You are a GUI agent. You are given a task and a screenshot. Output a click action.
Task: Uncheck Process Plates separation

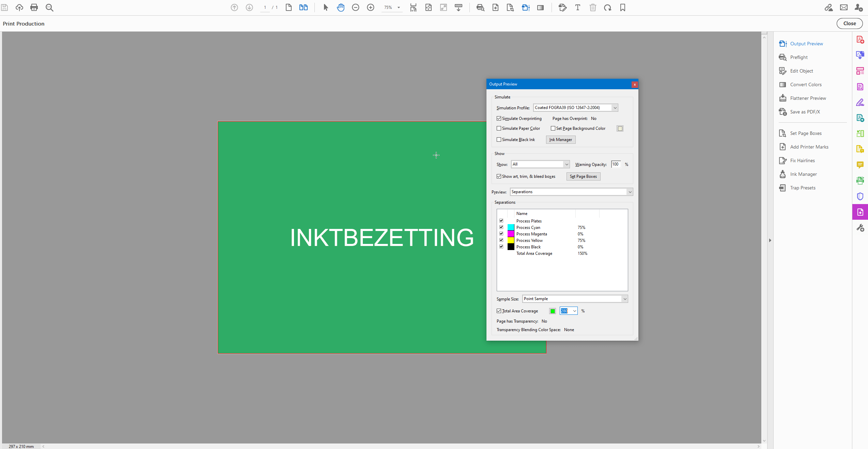click(501, 221)
